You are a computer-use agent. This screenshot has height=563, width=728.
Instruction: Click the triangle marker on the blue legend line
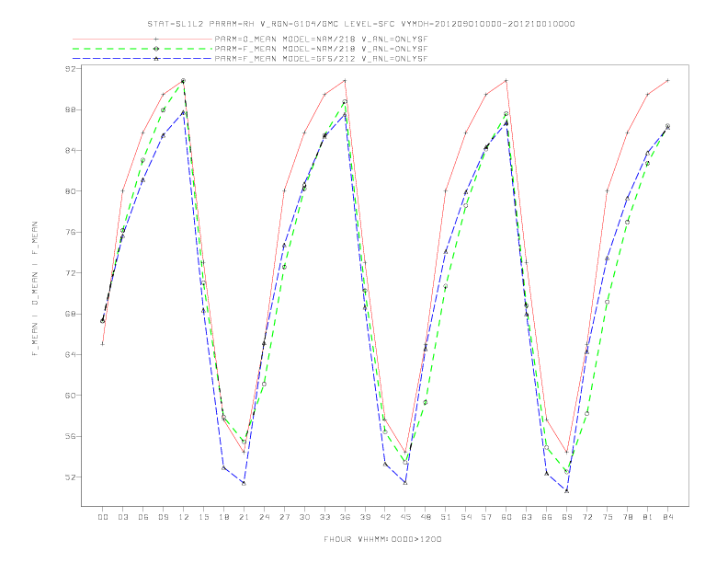156,59
